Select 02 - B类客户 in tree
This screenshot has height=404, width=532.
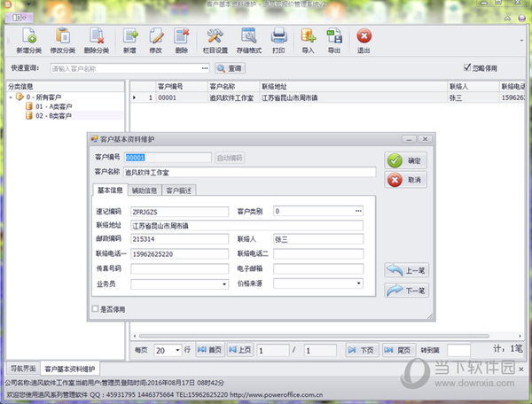pyautogui.click(x=53, y=116)
